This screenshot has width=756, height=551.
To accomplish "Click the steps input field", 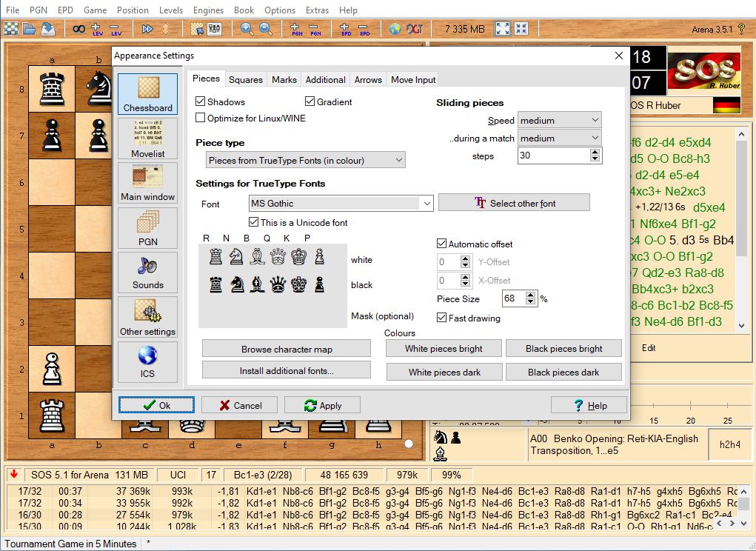I will pyautogui.click(x=554, y=156).
